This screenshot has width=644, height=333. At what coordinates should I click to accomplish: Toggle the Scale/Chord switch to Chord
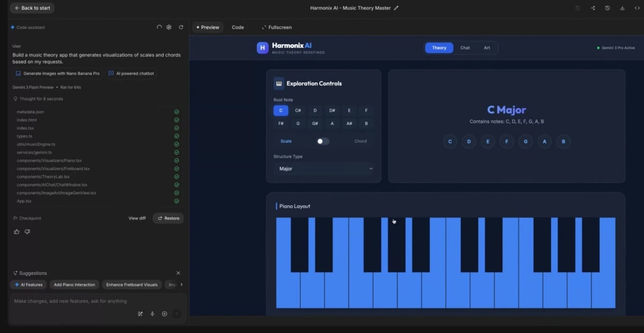[x=324, y=140]
